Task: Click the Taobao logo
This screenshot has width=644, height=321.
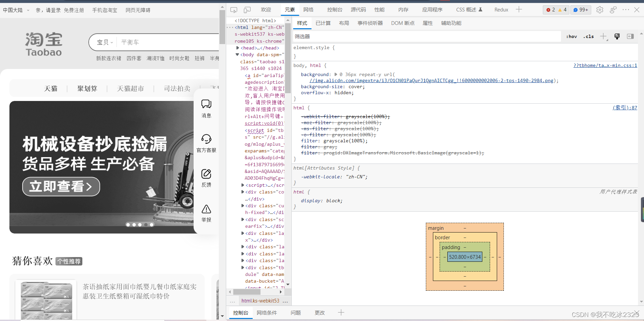Action: pyautogui.click(x=44, y=44)
